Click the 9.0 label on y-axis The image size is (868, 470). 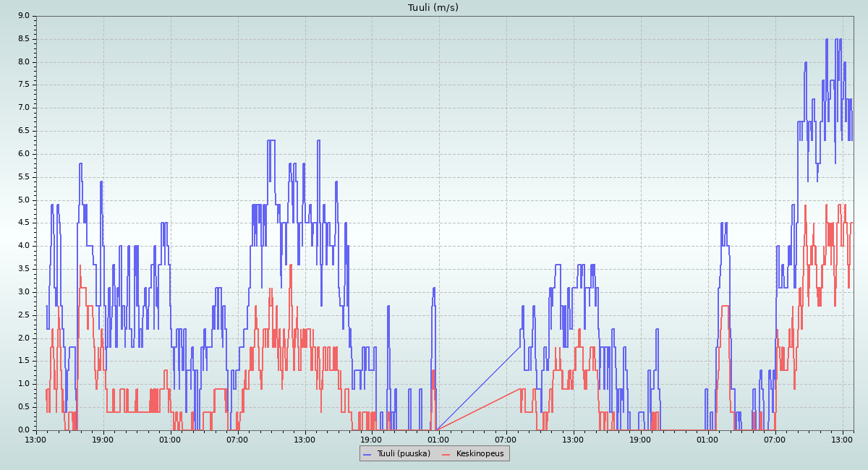click(23, 16)
